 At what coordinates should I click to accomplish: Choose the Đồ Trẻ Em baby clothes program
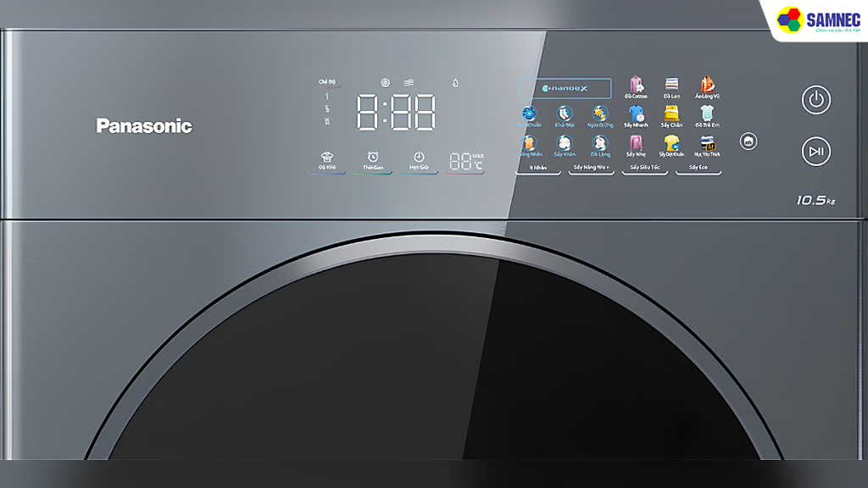(707, 117)
